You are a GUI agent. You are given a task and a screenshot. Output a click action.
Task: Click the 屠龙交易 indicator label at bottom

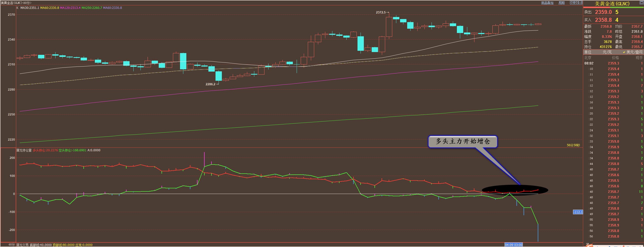pyautogui.click(x=23, y=245)
